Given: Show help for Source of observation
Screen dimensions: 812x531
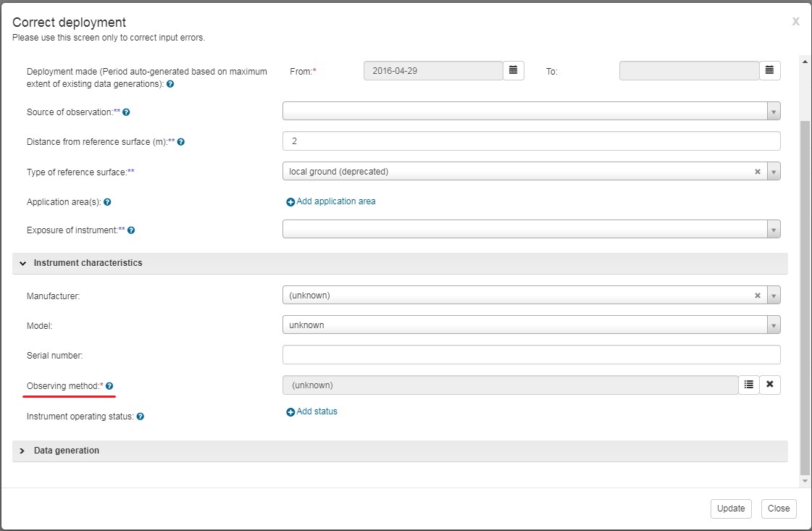Looking at the screenshot, I should click(x=126, y=112).
